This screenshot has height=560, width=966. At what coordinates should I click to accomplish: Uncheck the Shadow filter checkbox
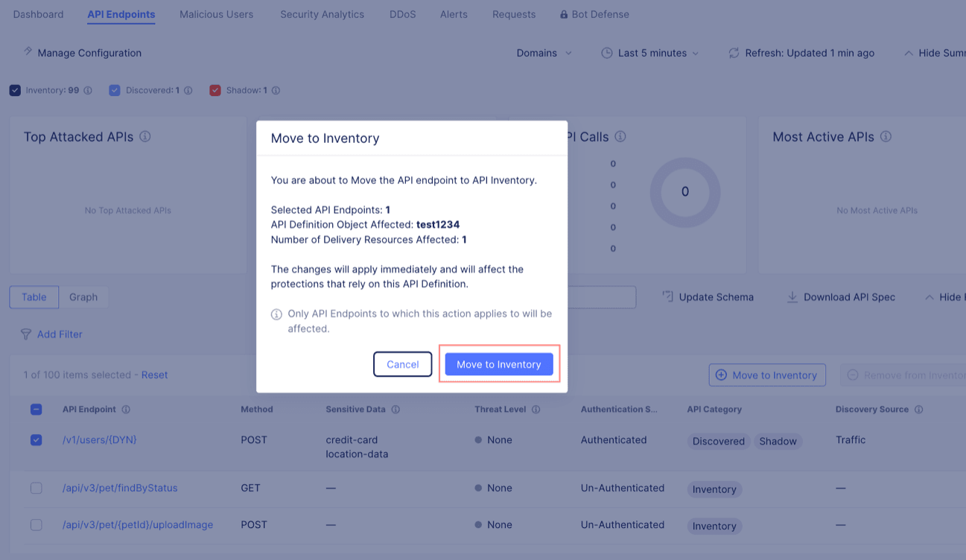pos(215,91)
